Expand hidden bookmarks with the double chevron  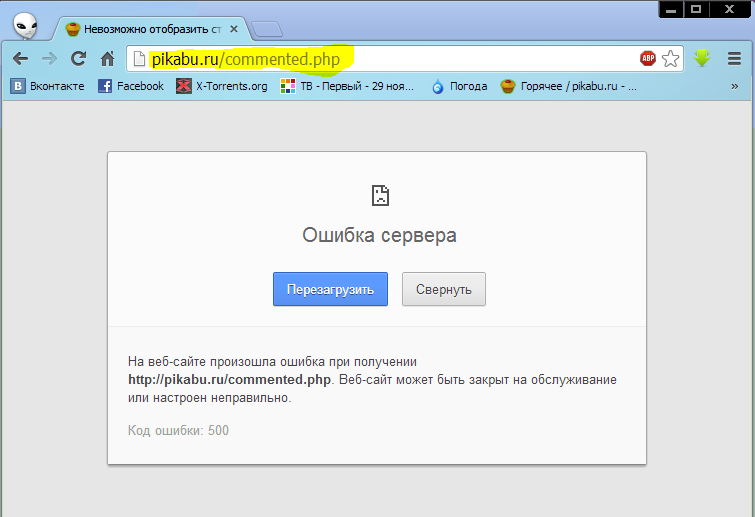(734, 86)
